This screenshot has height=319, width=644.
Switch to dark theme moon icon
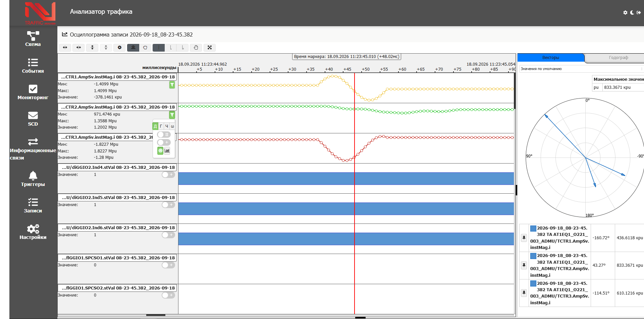point(632,12)
